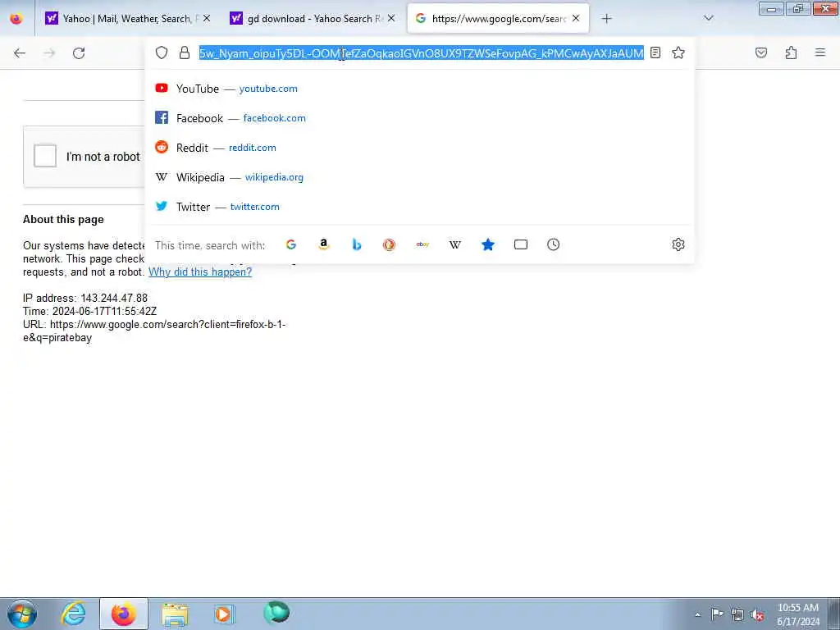The image size is (840, 630).
Task: Open the Save to Pocket icon
Action: coord(761,52)
